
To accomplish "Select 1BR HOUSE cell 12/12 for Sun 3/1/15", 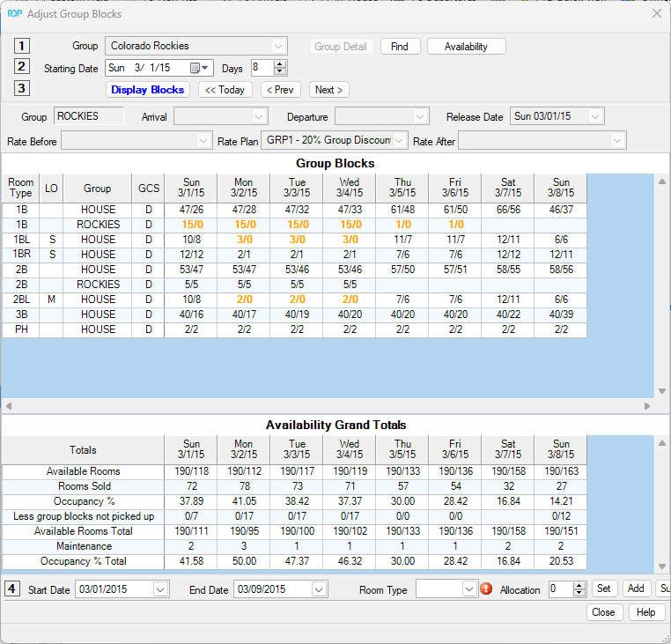I will pos(191,255).
